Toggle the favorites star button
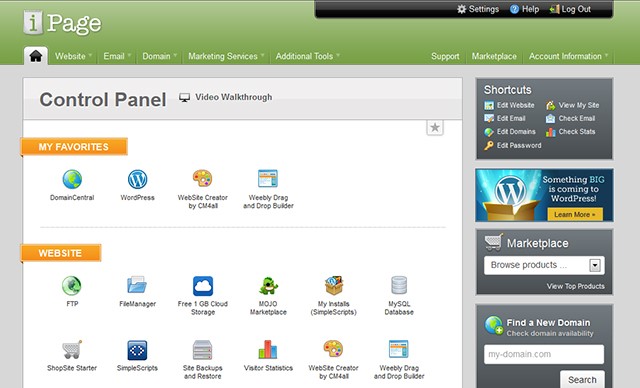Viewport: 640px width, 388px height. point(435,128)
